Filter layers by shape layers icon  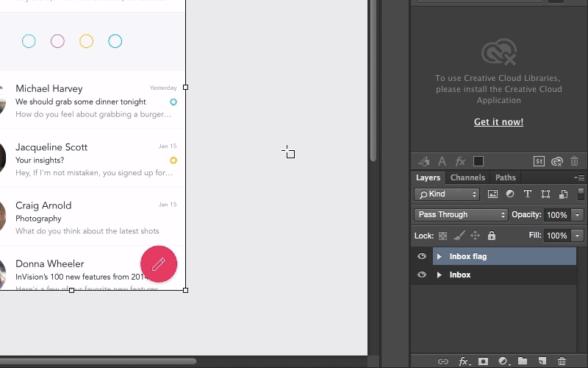(545, 194)
